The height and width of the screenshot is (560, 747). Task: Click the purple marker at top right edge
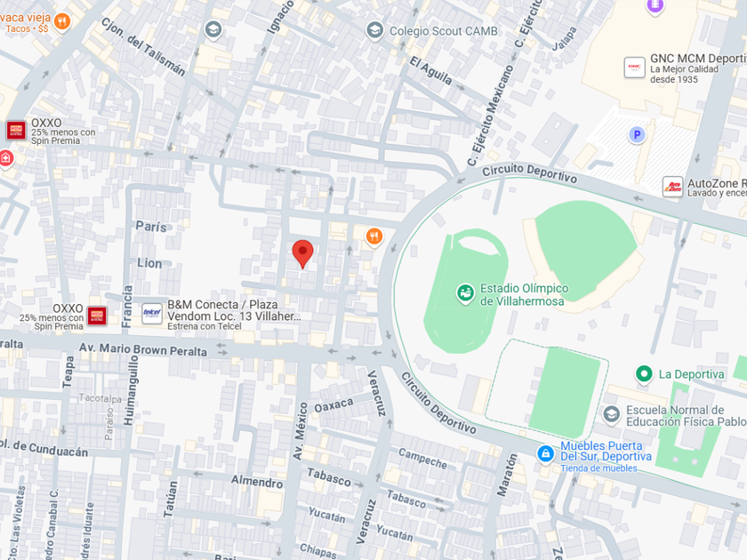655,5
